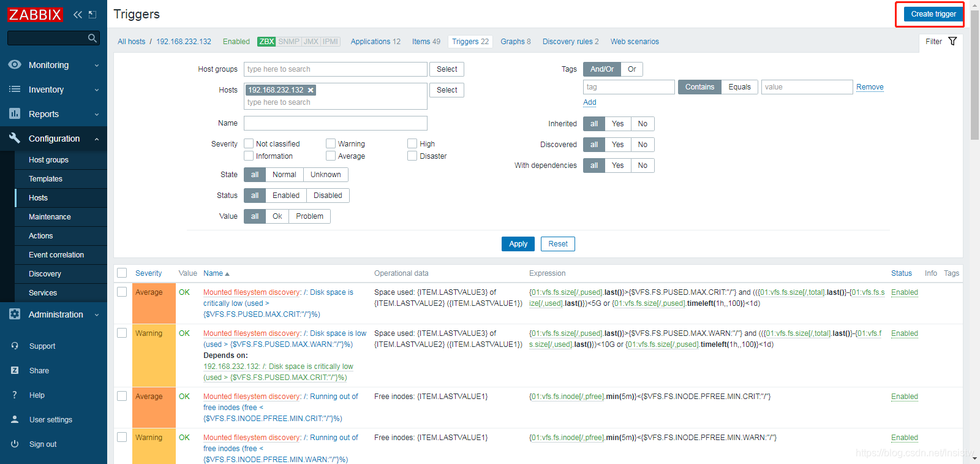Viewport: 980px width, 464px height.
Task: Set tags mode to Or
Action: coord(632,69)
